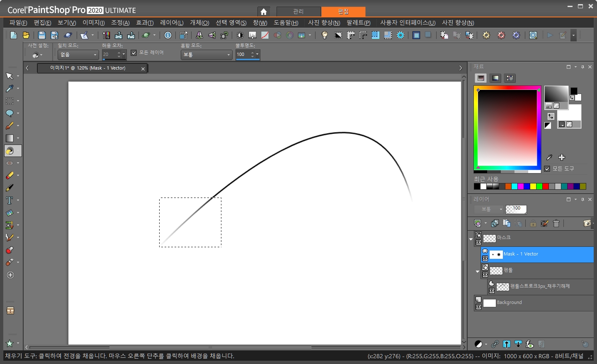Pick a color in the Materials color picker
Image resolution: width=597 pixels, height=364 pixels.
click(x=507, y=129)
